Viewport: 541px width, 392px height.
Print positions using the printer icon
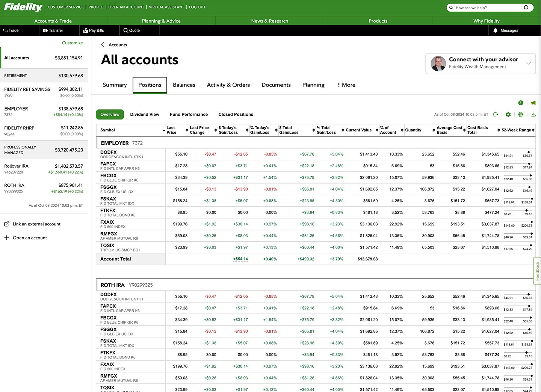tap(521, 114)
